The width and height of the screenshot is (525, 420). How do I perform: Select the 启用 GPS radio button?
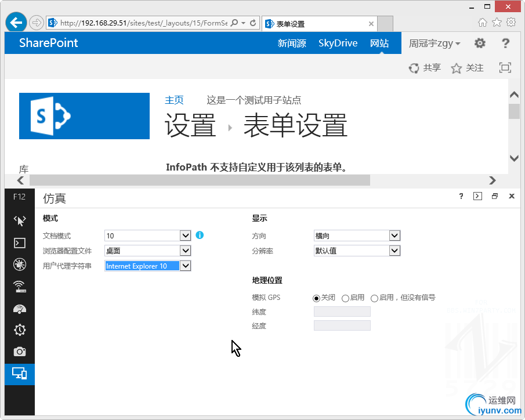coord(345,298)
